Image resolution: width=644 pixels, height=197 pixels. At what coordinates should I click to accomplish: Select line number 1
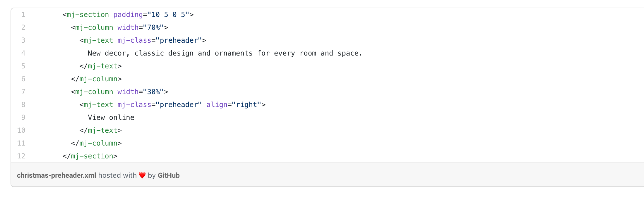point(23,15)
